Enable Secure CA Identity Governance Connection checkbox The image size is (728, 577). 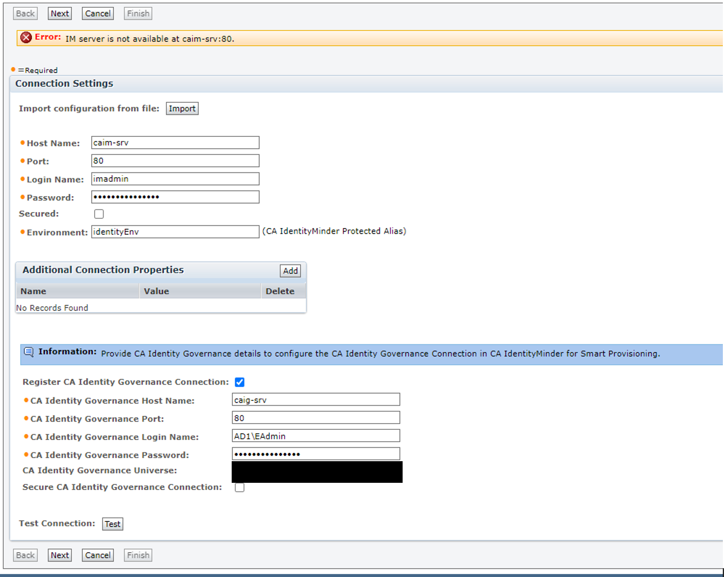[239, 487]
